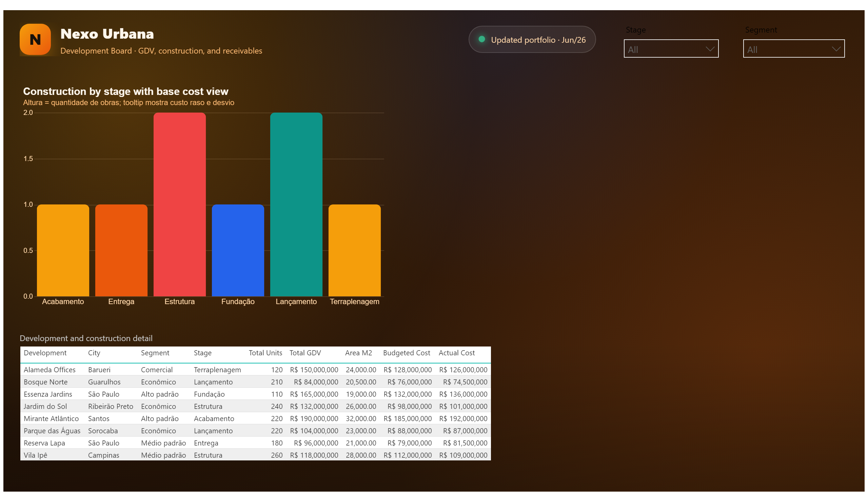Click the Nexo Urbana orange N logo
The image size is (868, 495).
[x=35, y=39]
